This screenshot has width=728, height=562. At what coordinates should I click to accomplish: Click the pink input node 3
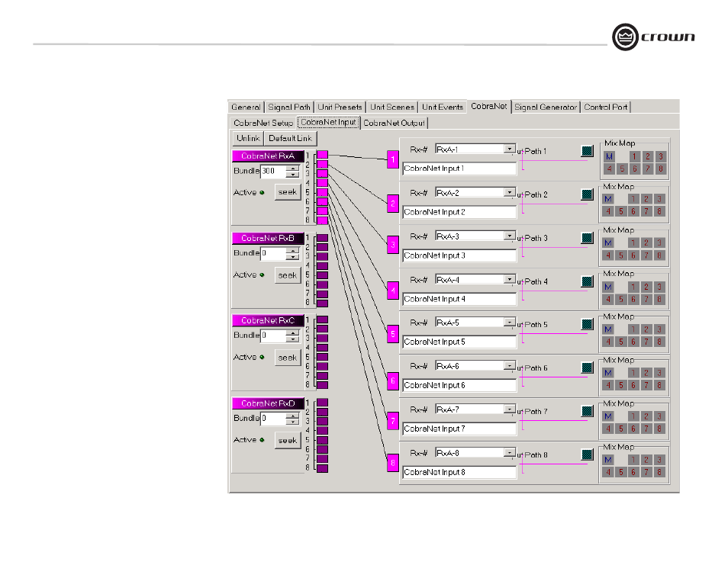click(393, 245)
